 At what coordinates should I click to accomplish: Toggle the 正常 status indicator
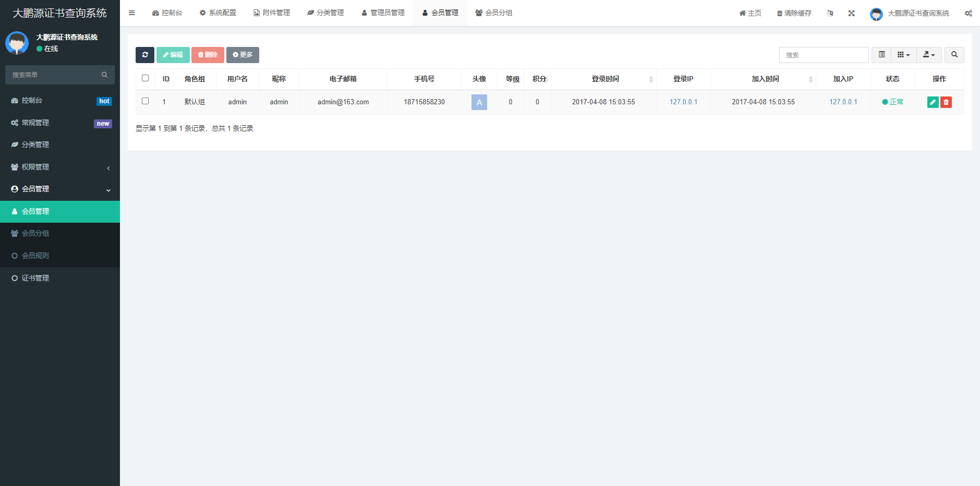(893, 102)
